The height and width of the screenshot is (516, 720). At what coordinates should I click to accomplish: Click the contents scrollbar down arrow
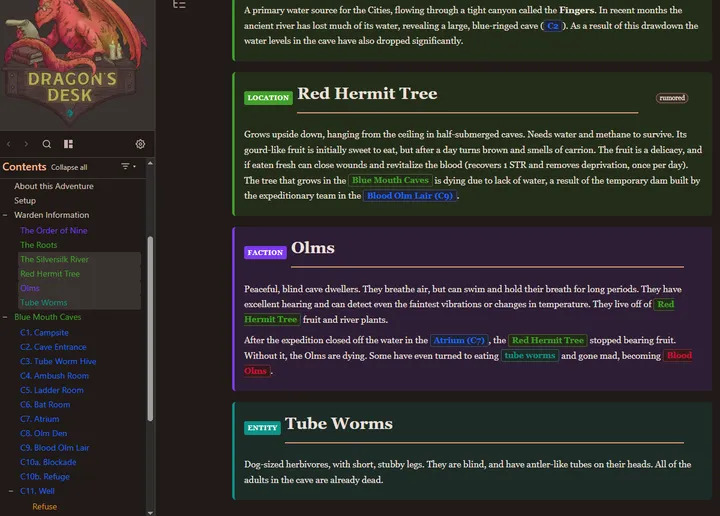click(x=150, y=512)
